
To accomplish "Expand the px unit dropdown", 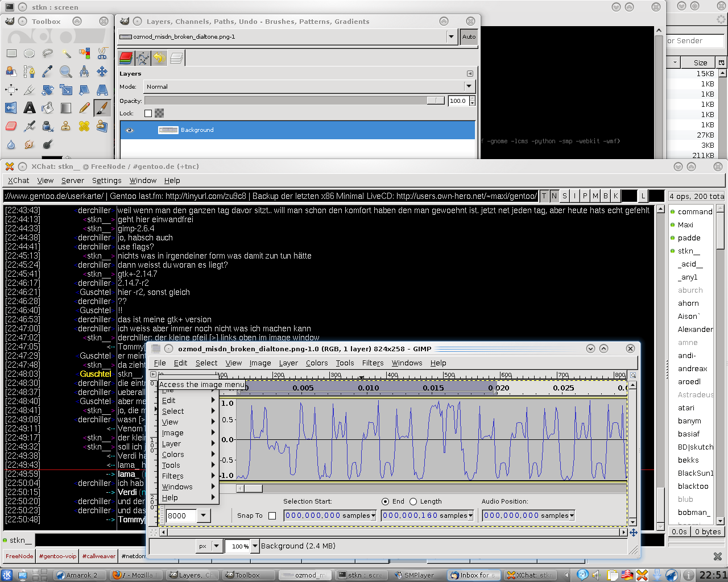I will tap(216, 546).
